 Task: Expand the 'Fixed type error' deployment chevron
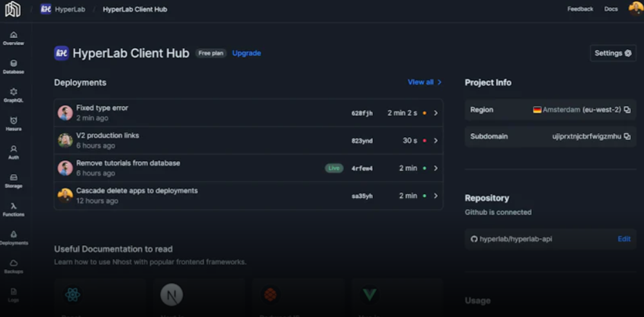coord(436,113)
